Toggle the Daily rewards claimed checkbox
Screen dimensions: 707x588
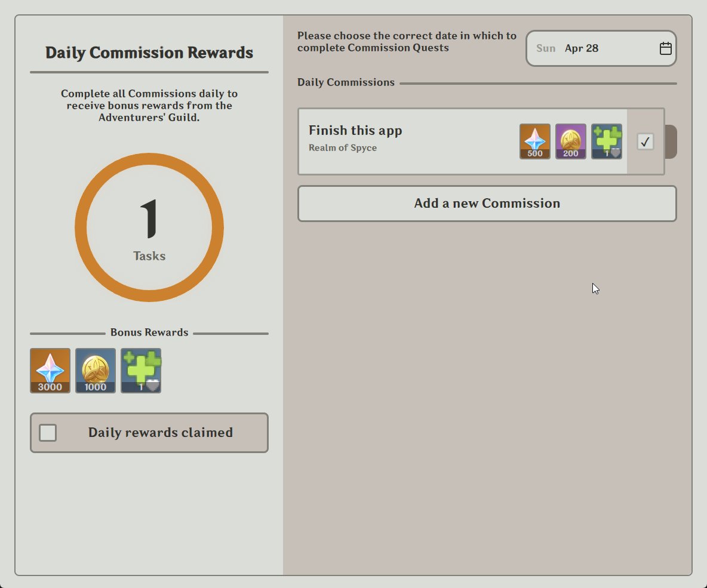point(48,432)
